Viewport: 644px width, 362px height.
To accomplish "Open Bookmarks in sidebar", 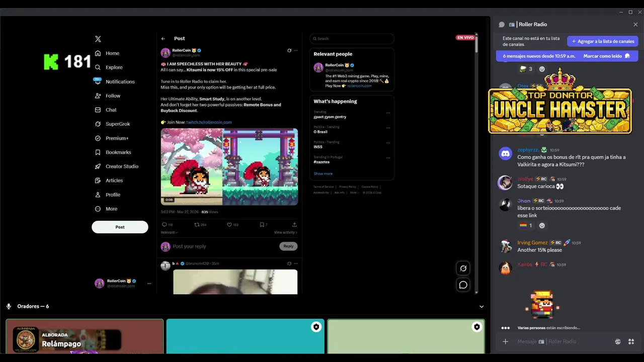I will pyautogui.click(x=113, y=152).
